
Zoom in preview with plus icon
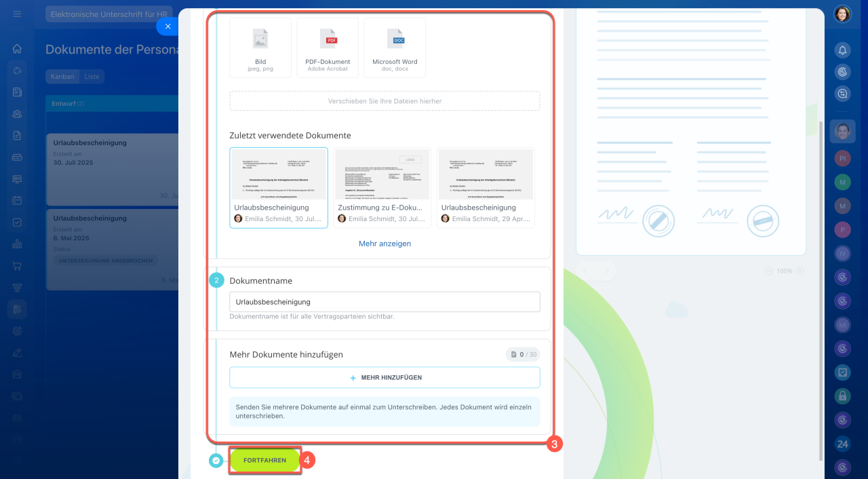[x=800, y=271]
